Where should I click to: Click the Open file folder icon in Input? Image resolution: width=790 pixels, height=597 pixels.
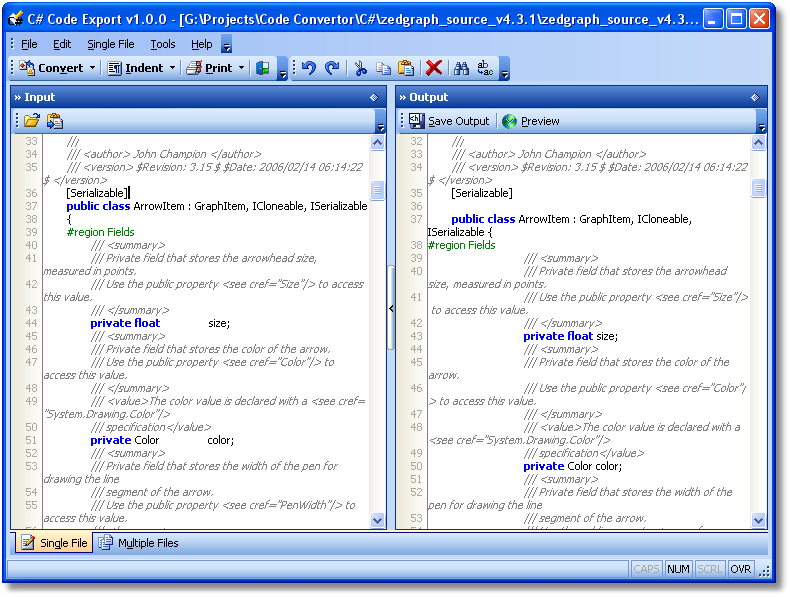(x=31, y=121)
